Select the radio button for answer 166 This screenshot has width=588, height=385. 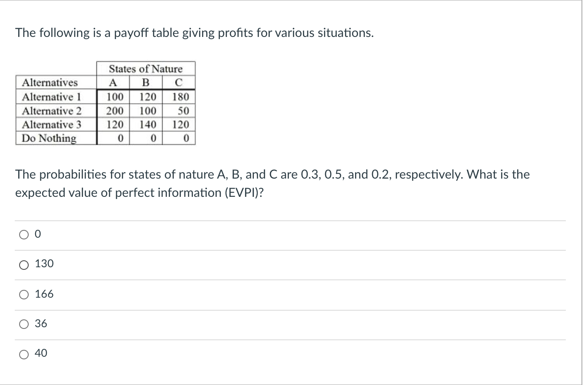[x=23, y=294]
